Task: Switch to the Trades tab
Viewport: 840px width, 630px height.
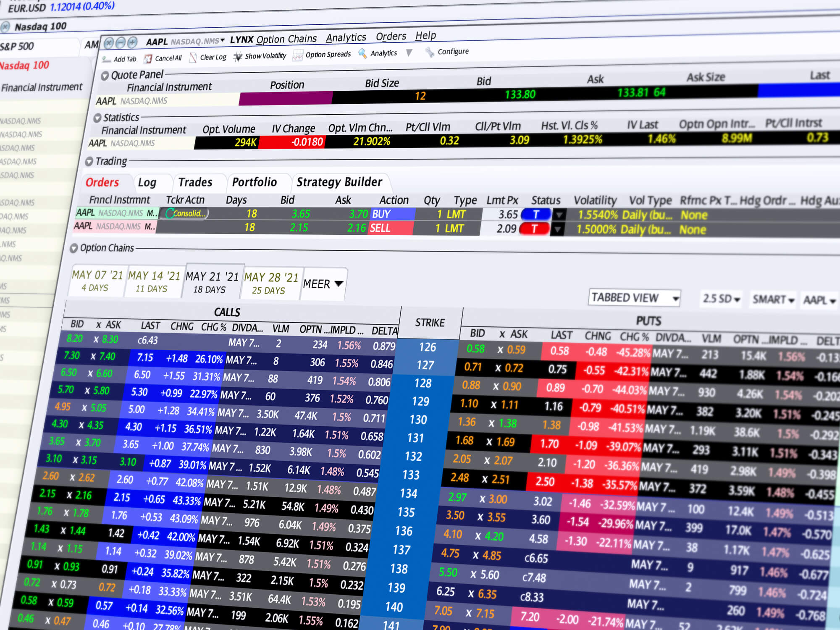Action: 195,182
